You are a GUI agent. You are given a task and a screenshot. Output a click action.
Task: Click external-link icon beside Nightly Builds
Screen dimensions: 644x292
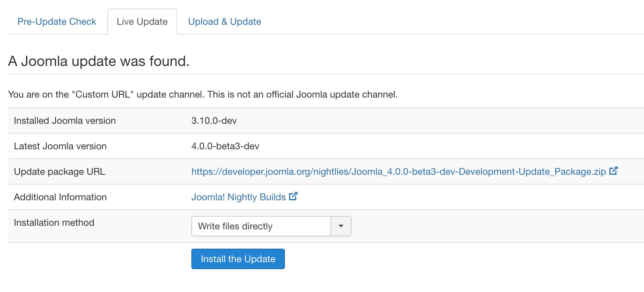[x=293, y=196]
